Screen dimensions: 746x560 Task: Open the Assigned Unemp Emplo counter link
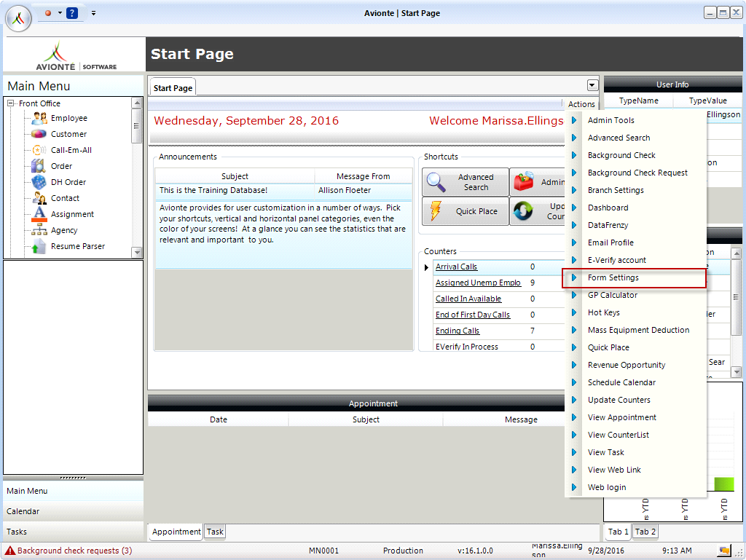[478, 283]
